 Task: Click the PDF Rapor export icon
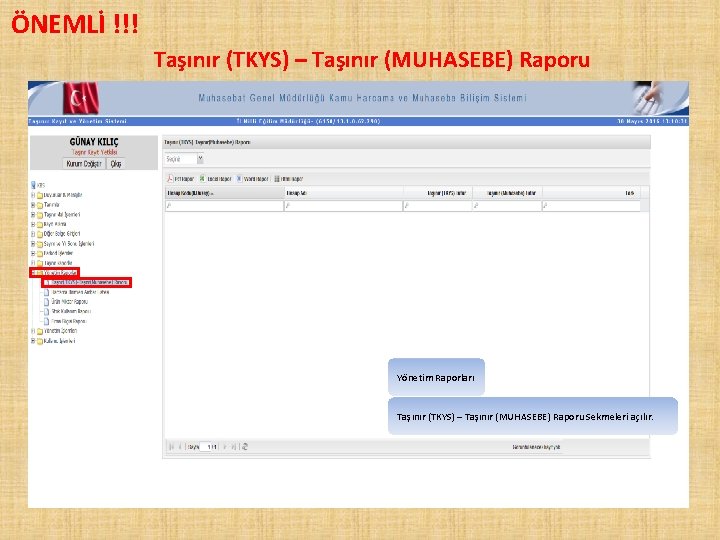pyautogui.click(x=170, y=179)
